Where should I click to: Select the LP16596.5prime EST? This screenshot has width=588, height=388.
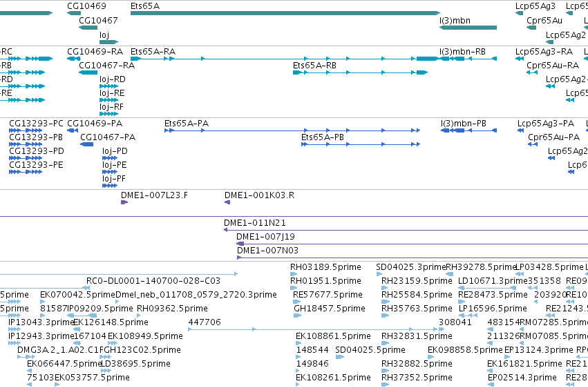click(x=468, y=316)
